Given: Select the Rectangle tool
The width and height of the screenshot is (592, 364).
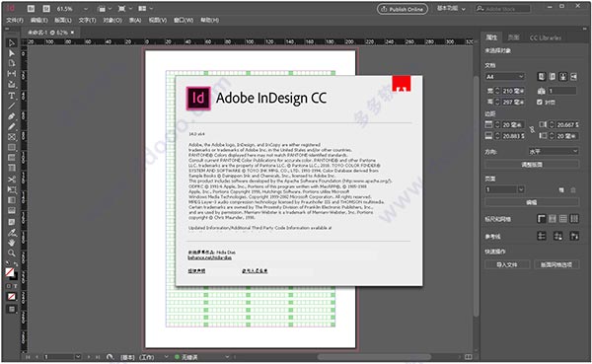Looking at the screenshot, I should coord(11,147).
